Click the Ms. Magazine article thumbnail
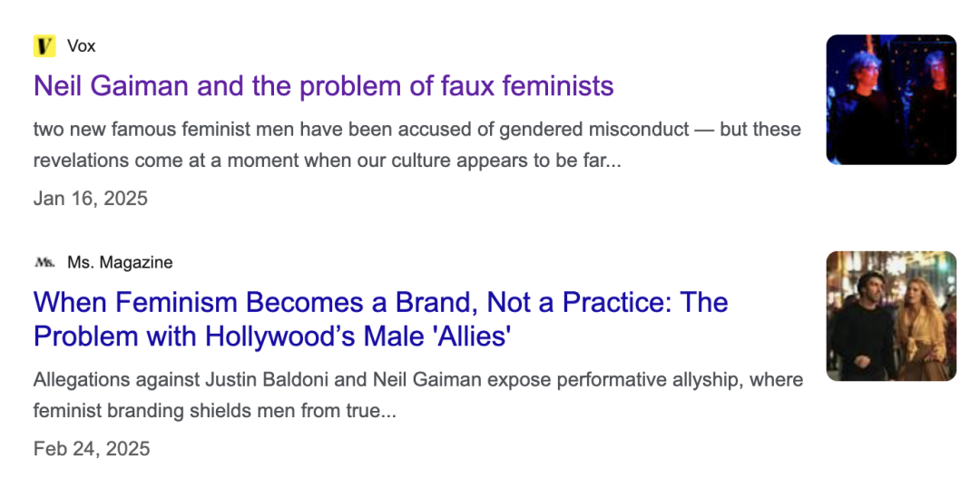 (x=890, y=316)
